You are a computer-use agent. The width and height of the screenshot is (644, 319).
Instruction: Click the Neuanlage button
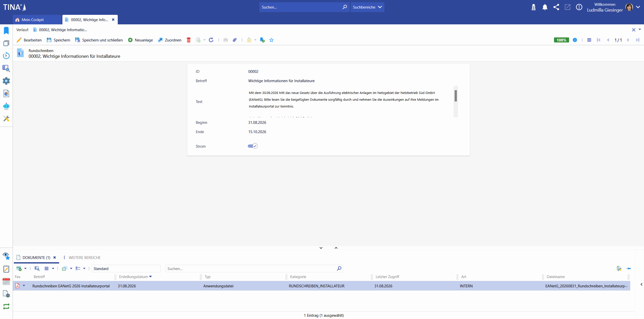[140, 40]
